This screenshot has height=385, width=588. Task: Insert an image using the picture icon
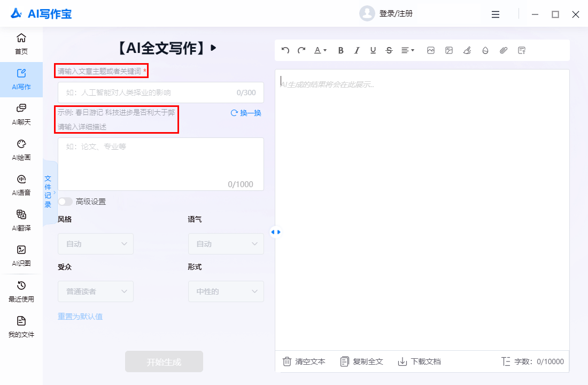(431, 50)
